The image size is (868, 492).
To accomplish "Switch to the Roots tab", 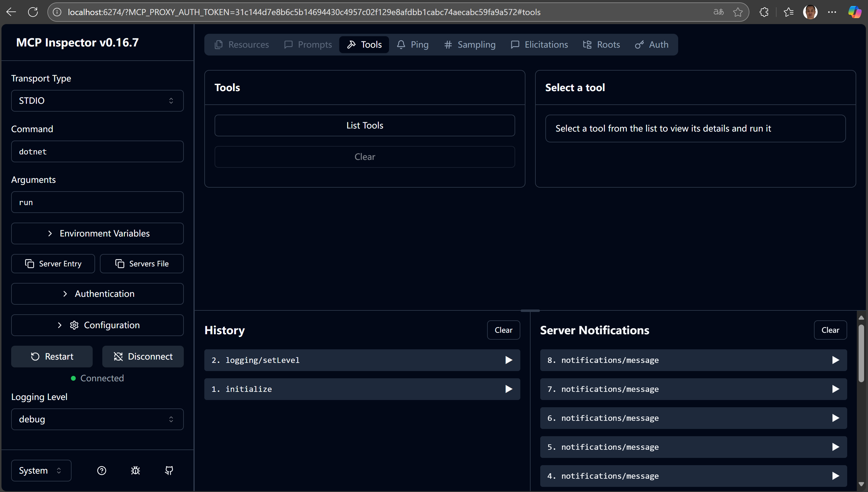I will point(602,45).
